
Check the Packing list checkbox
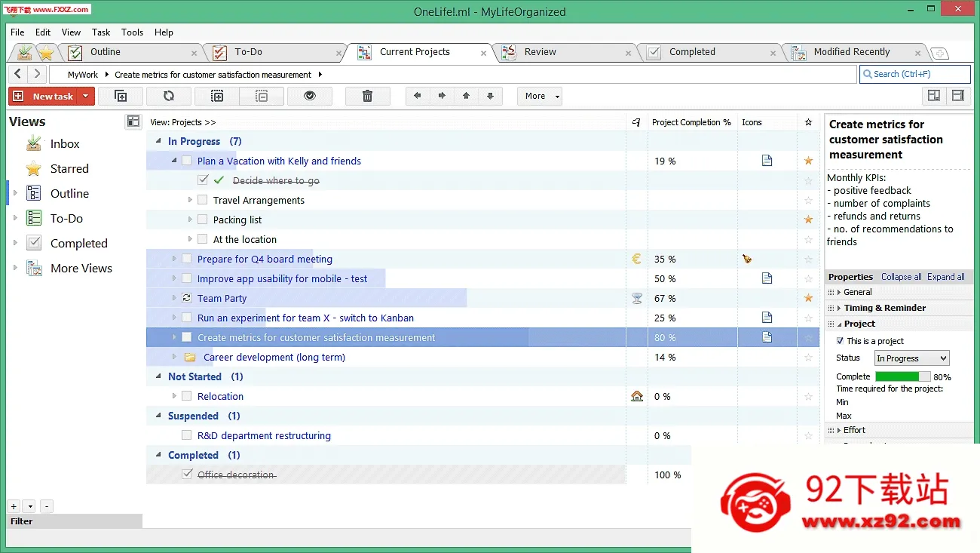(202, 220)
